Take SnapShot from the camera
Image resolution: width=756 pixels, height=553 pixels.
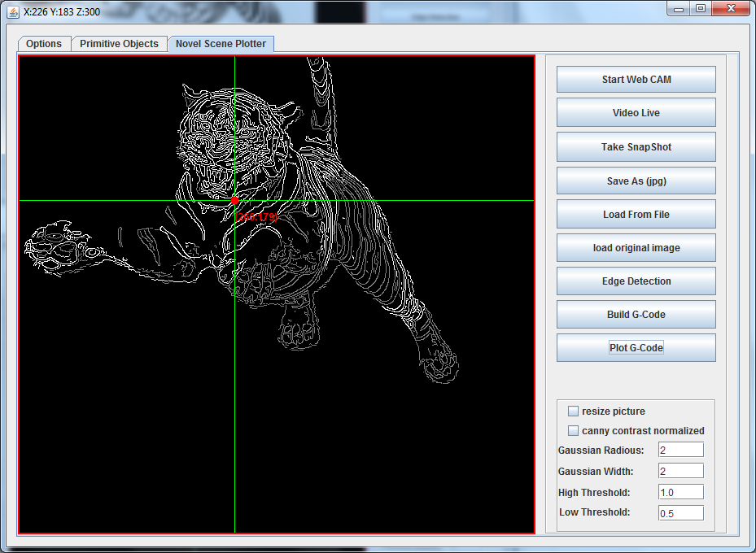pos(636,147)
